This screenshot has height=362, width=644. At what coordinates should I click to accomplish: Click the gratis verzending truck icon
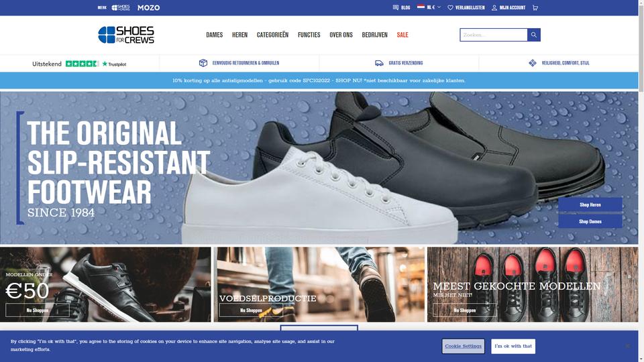(379, 63)
